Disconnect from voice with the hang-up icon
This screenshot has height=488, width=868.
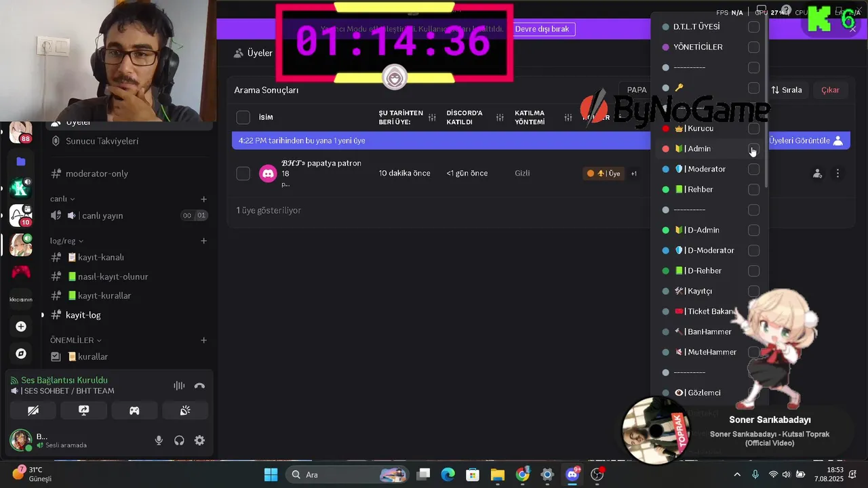pos(199,386)
